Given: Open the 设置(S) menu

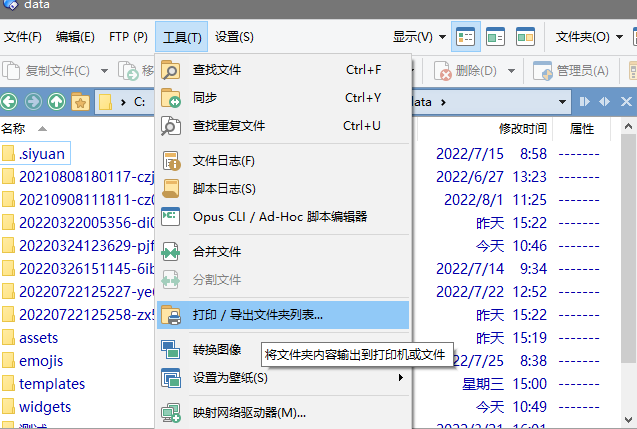Looking at the screenshot, I should point(234,37).
